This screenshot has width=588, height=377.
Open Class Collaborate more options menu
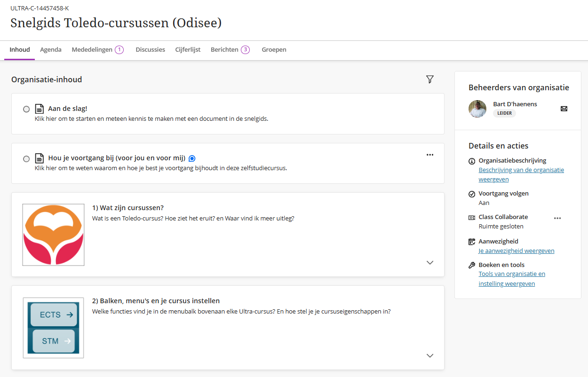pos(557,218)
